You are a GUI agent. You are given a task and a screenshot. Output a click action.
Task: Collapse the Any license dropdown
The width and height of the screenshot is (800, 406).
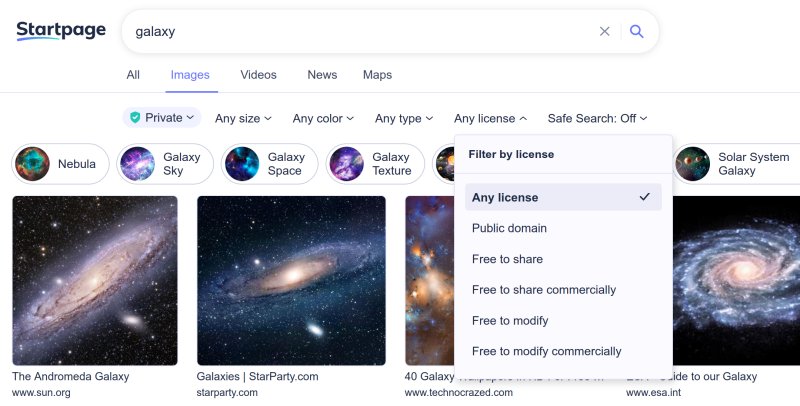coord(490,118)
